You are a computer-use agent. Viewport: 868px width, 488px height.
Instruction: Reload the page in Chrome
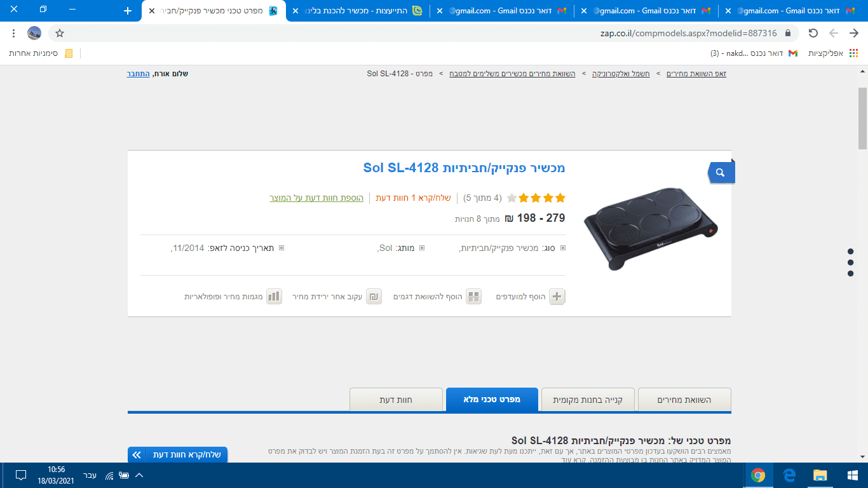pos(813,33)
